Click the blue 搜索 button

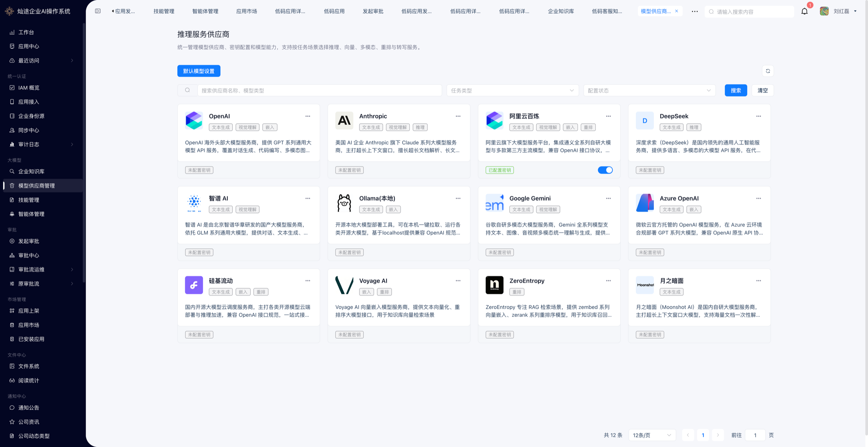point(736,90)
